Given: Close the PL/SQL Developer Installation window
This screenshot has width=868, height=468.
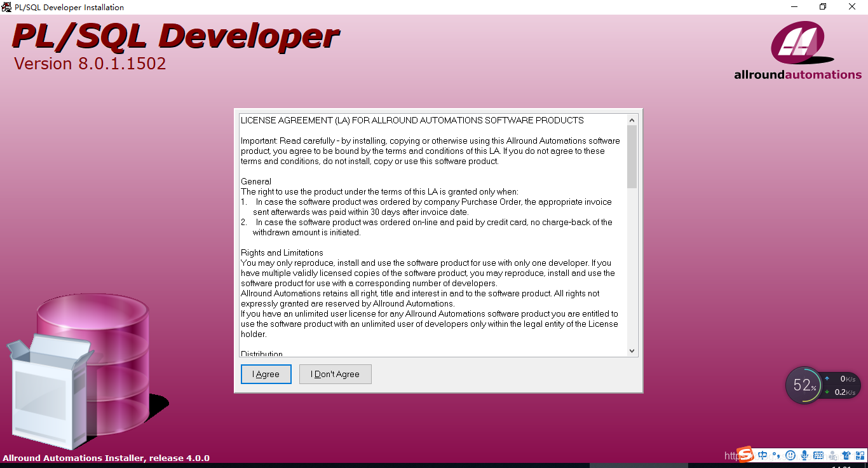Looking at the screenshot, I should 852,7.
